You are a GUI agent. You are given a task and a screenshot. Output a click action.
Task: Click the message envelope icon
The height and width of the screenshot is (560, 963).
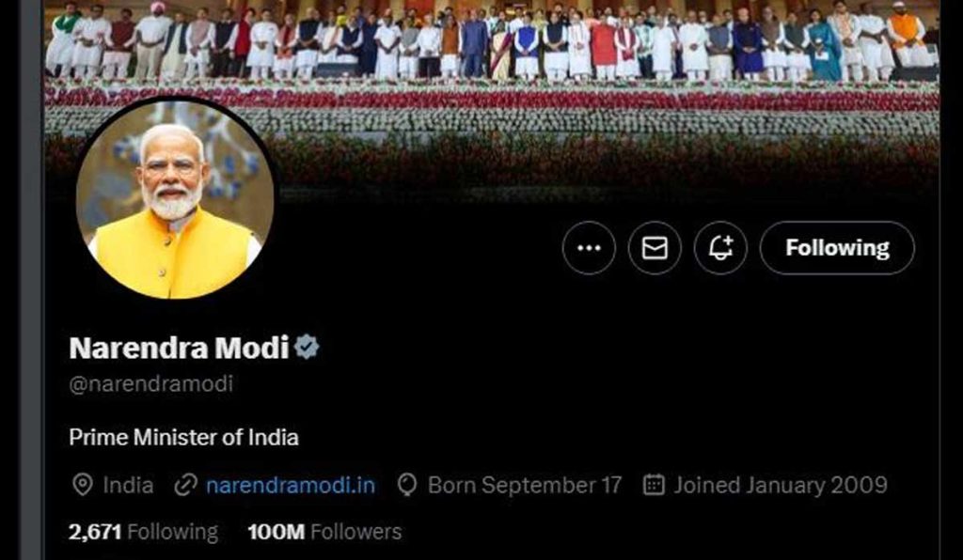(x=655, y=247)
